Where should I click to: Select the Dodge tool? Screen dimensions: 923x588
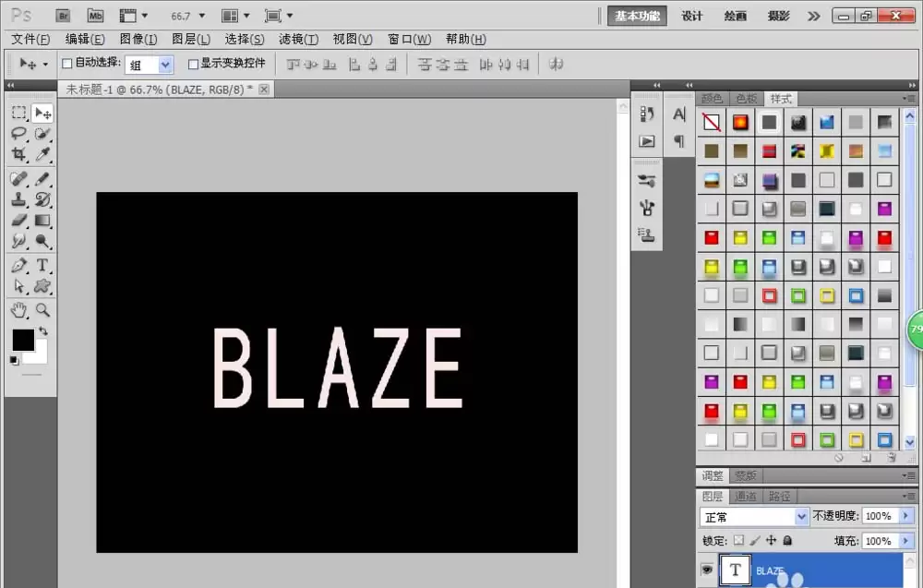pyautogui.click(x=42, y=241)
